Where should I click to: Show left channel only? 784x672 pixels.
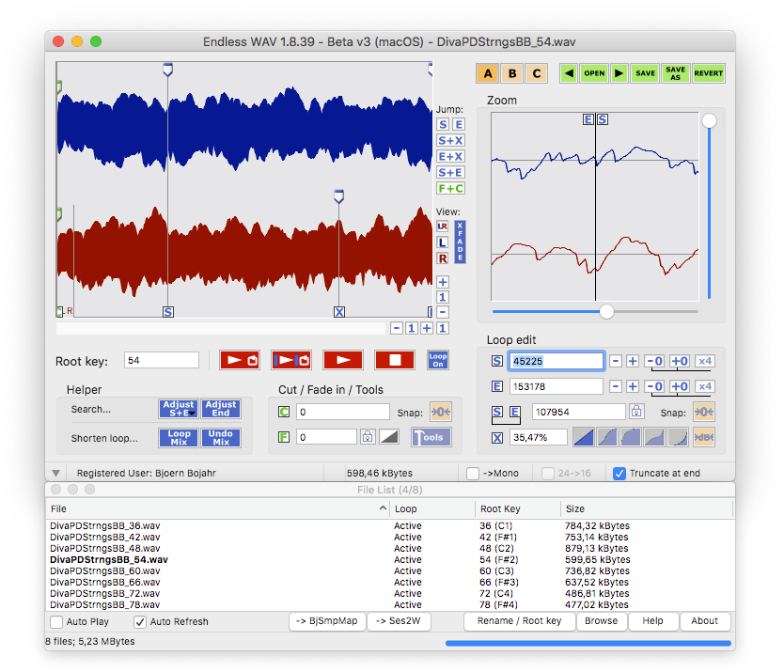[x=443, y=242]
